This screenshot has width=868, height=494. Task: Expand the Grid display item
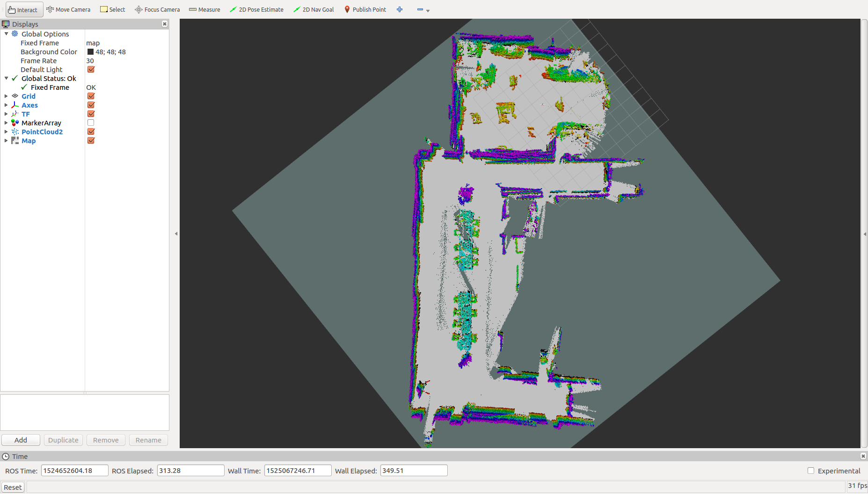[x=6, y=96]
